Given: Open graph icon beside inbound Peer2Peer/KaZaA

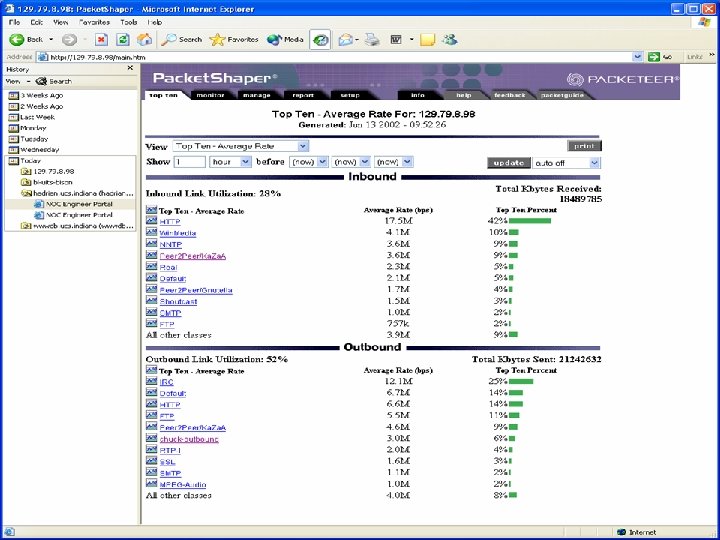Looking at the screenshot, I should tap(152, 255).
